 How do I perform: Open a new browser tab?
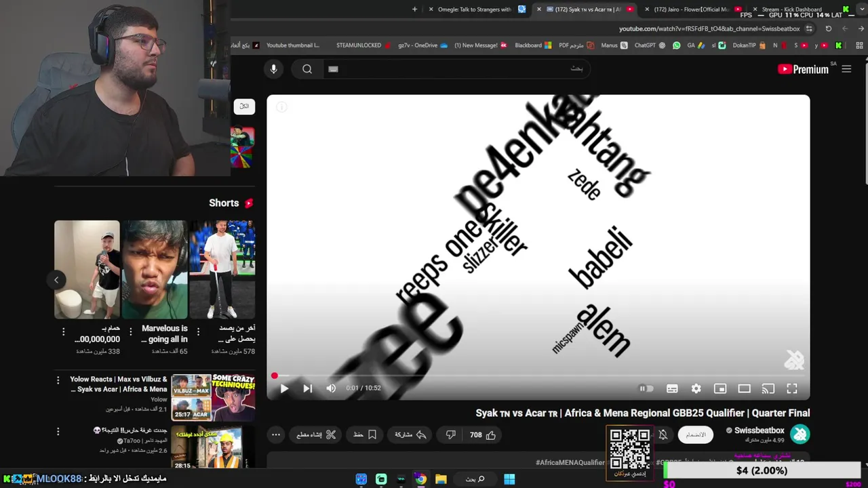click(x=414, y=9)
